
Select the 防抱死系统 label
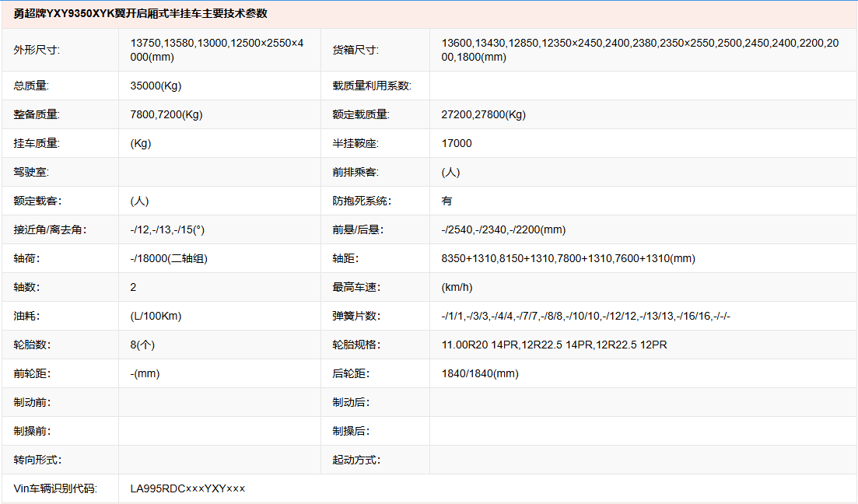click(x=362, y=201)
